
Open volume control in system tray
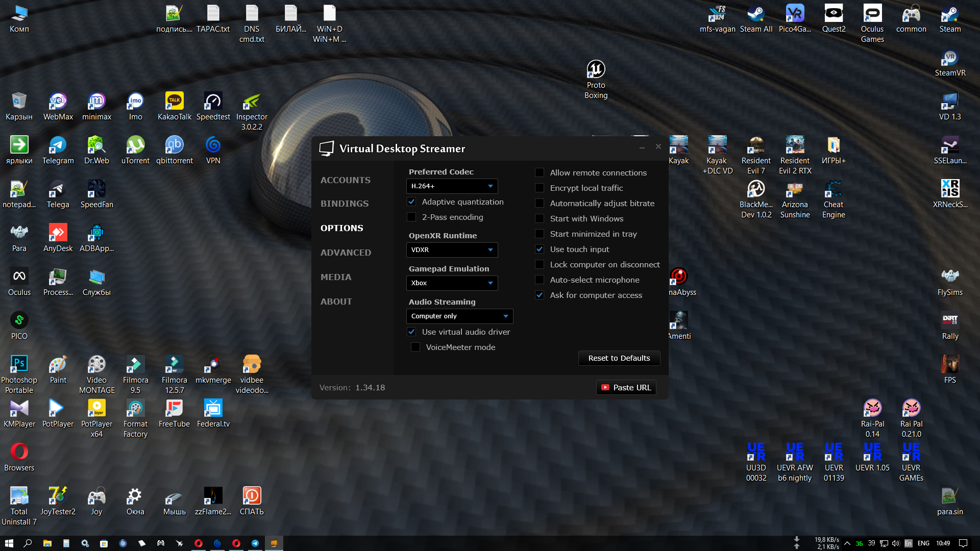click(x=896, y=543)
